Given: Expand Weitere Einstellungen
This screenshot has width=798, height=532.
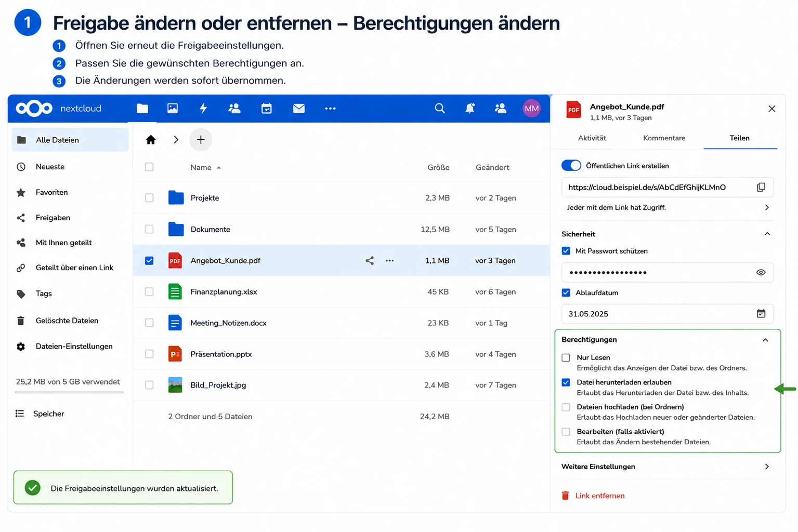Looking at the screenshot, I should coord(668,467).
